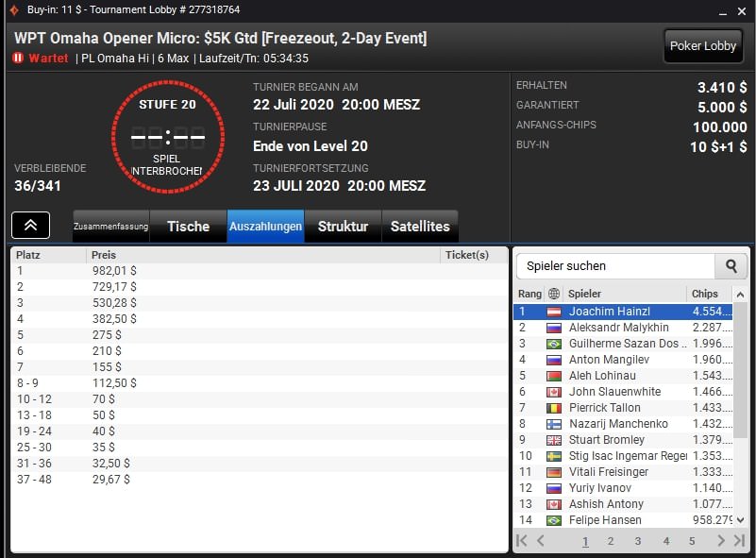Click the red pause Wartet status icon
Screen dimensions: 756x558
click(18, 58)
